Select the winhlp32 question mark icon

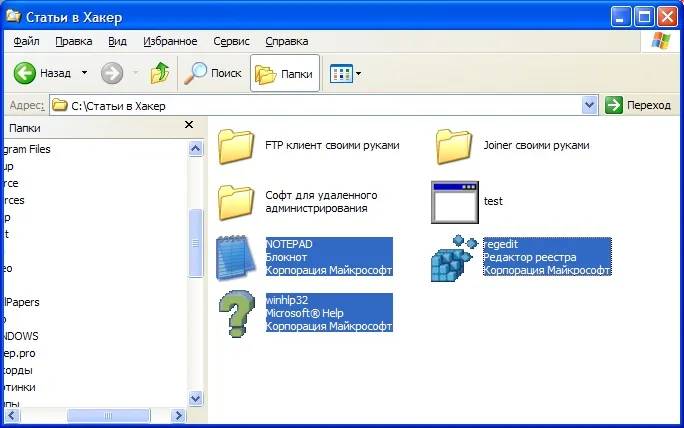(236, 314)
